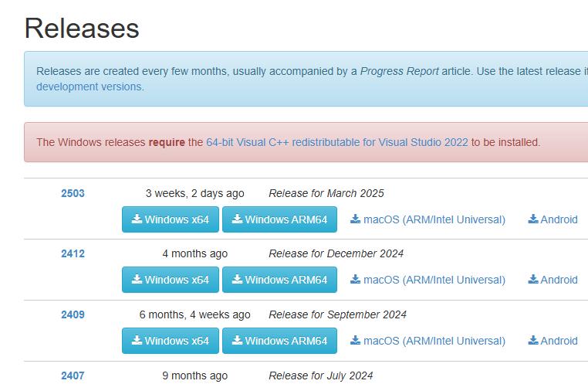
Task: Open release 2503 version link
Action: pyautogui.click(x=73, y=193)
